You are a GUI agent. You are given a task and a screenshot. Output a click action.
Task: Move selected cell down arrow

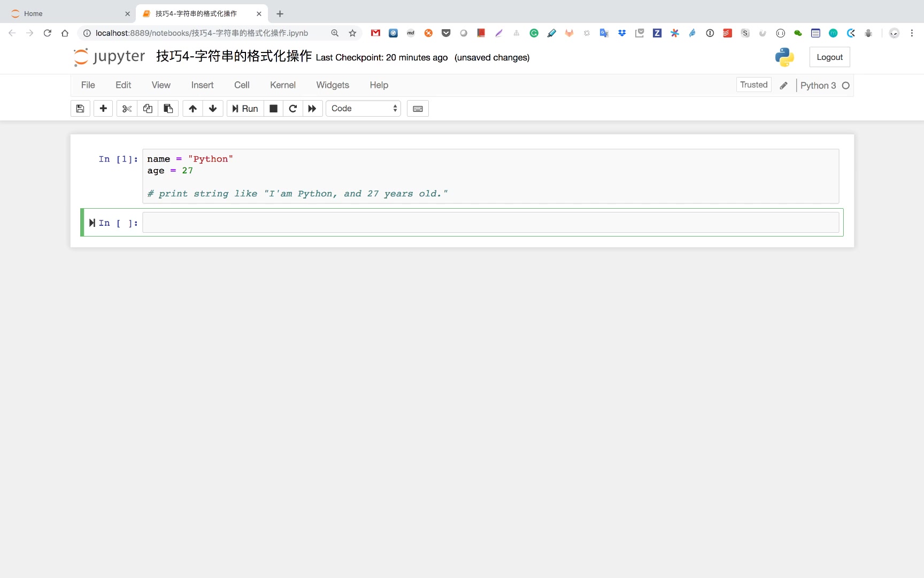pyautogui.click(x=213, y=109)
